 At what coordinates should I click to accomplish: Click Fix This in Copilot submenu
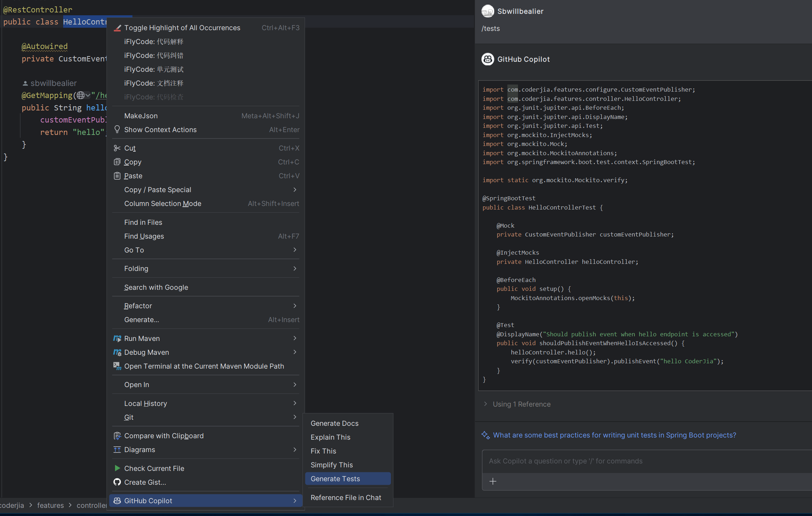click(324, 451)
